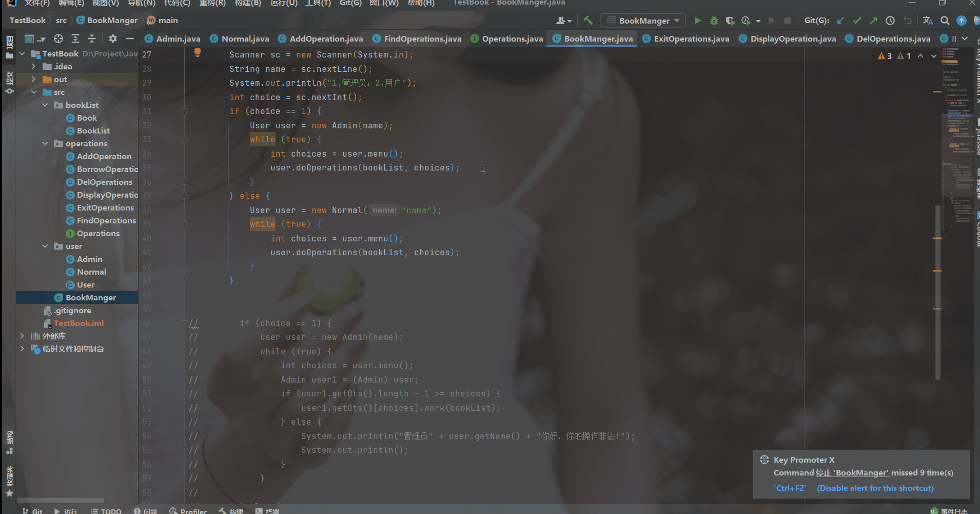The height and width of the screenshot is (514, 980).
Task: Click the profiler run icon
Action: click(746, 21)
